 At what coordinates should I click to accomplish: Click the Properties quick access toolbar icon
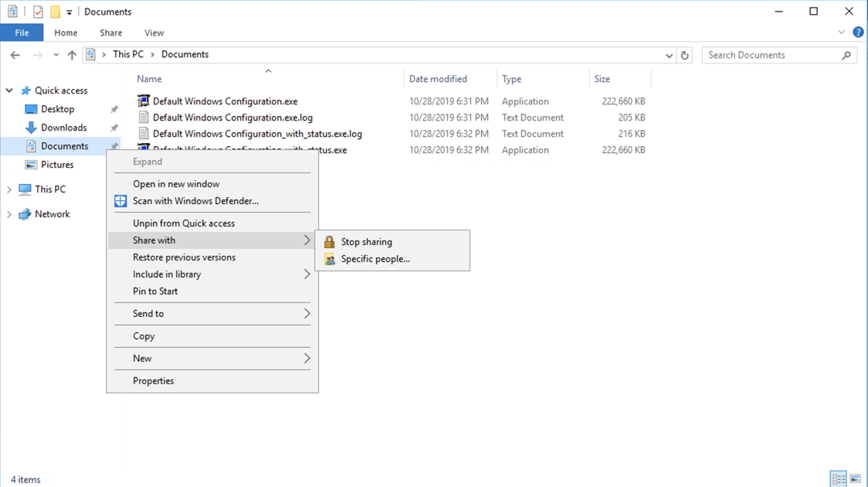tap(38, 12)
